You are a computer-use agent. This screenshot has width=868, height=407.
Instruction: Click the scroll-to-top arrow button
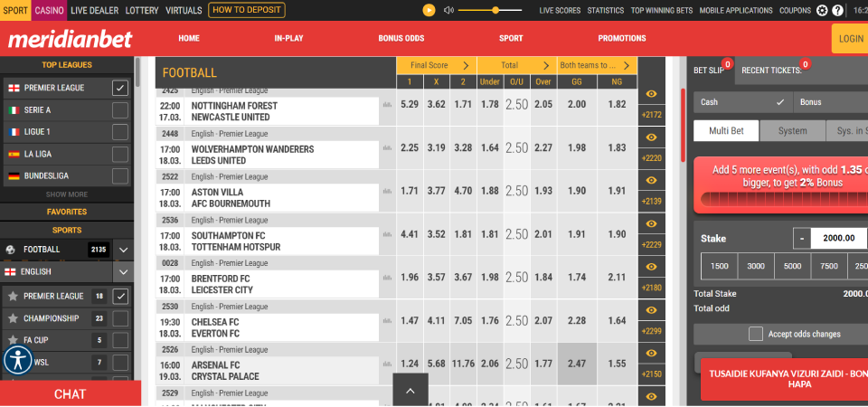click(x=410, y=390)
